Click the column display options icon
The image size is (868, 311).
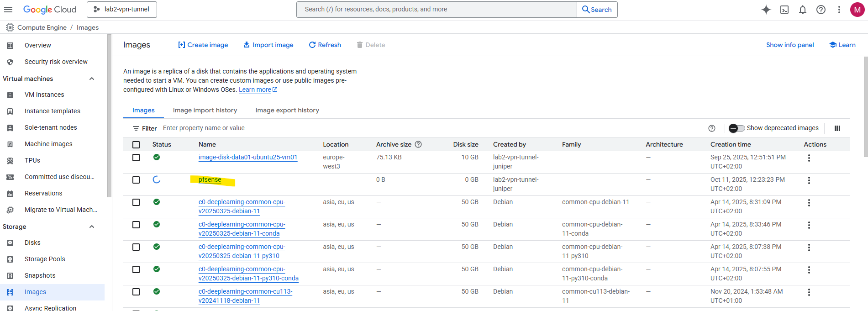pyautogui.click(x=837, y=128)
